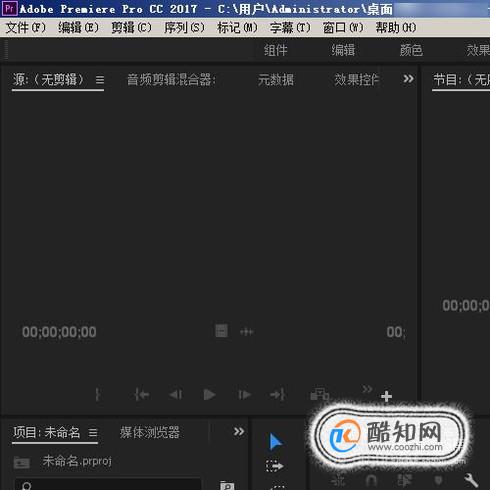Select the Track Select Forward tool
The width and height of the screenshot is (490, 490).
[275, 466]
